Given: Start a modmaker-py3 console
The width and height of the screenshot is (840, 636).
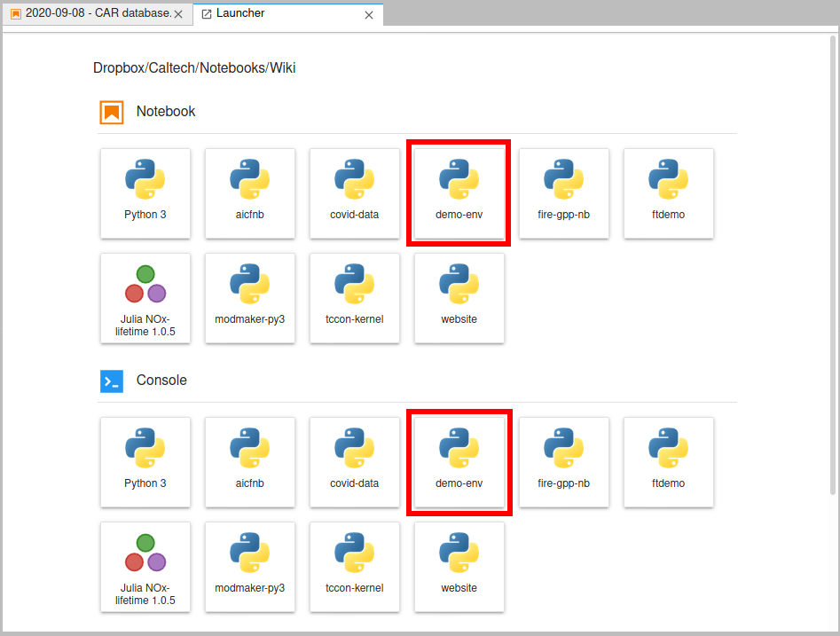Looking at the screenshot, I should 249,567.
